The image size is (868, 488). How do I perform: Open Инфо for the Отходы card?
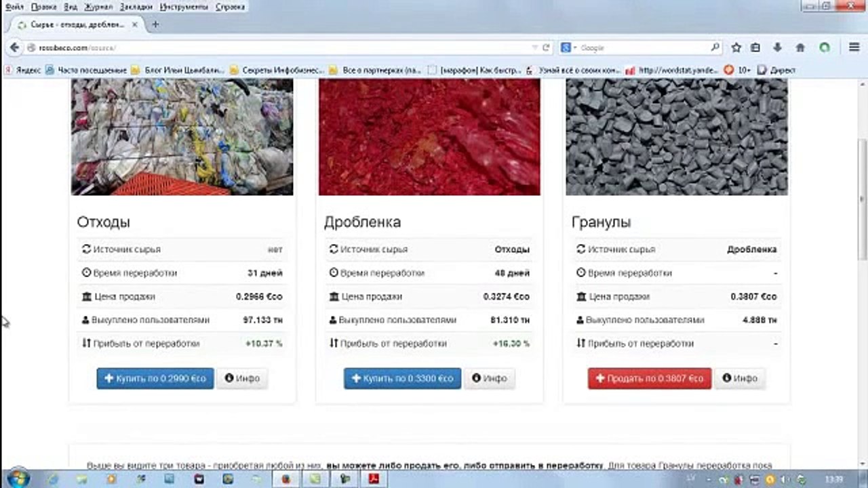coord(242,378)
